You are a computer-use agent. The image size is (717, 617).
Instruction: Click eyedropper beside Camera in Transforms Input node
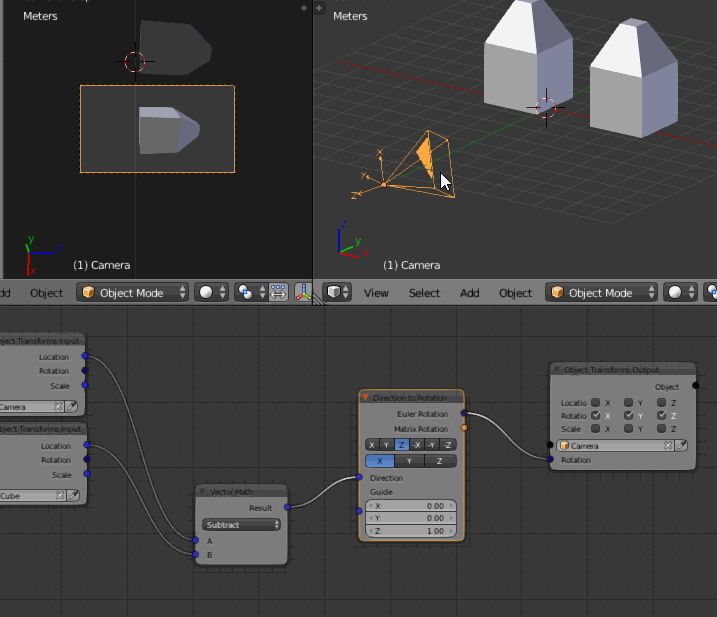coord(72,406)
